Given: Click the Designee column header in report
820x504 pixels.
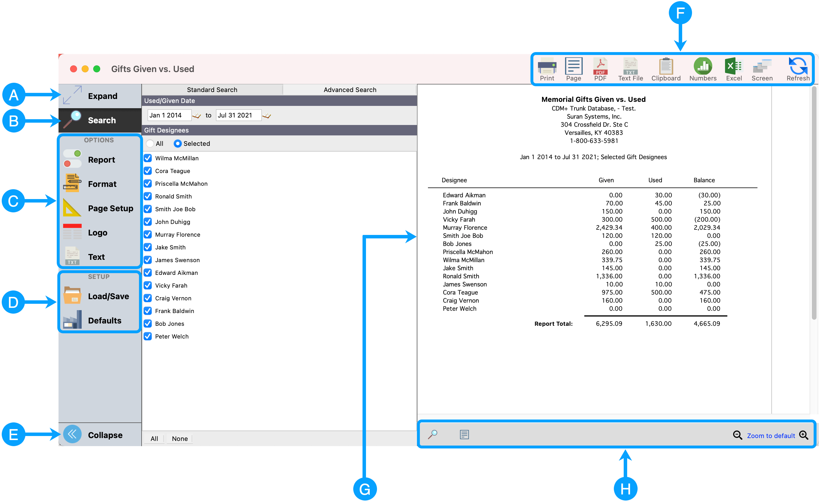Looking at the screenshot, I should pyautogui.click(x=454, y=180).
